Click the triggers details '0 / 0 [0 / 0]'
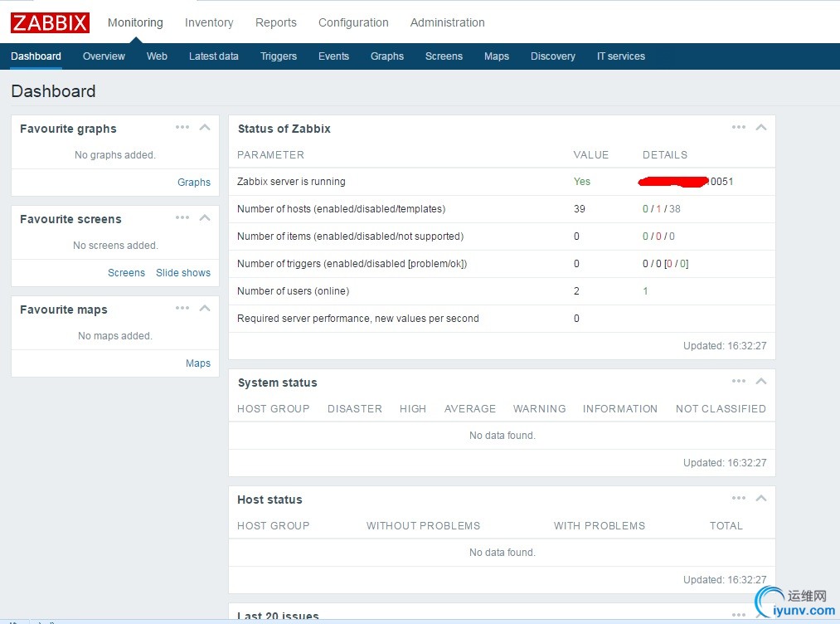This screenshot has width=840, height=624. 666,264
